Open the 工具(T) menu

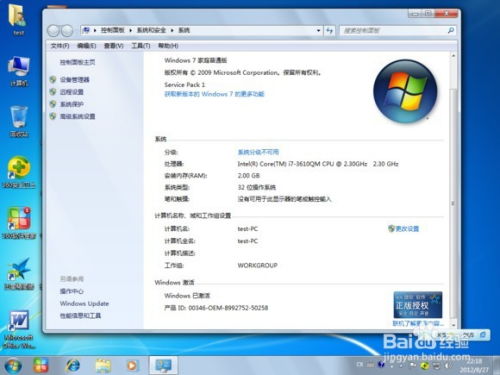click(141, 46)
